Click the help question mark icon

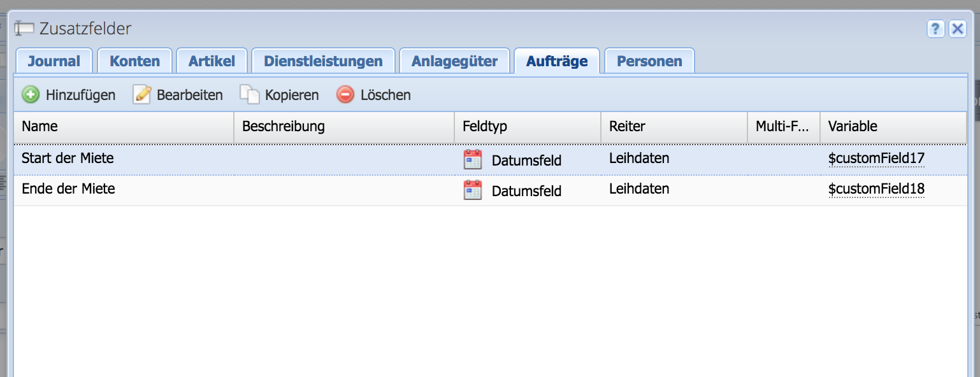935,29
